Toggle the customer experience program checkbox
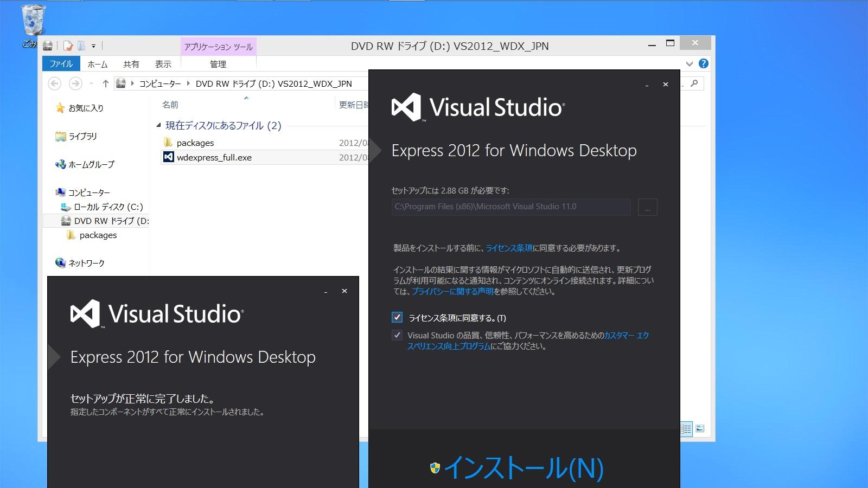Image resolution: width=868 pixels, height=488 pixels. coord(397,335)
